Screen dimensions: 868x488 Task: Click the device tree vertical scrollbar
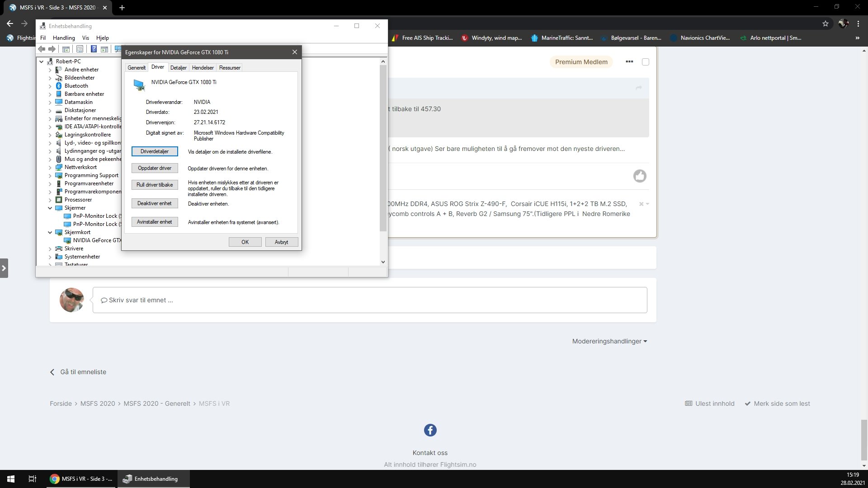383,148
